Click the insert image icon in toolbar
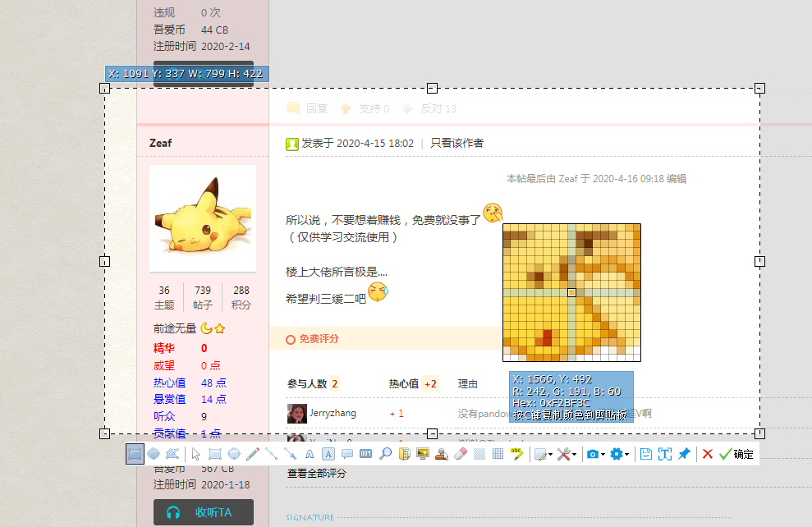The image size is (812, 527). (423, 454)
